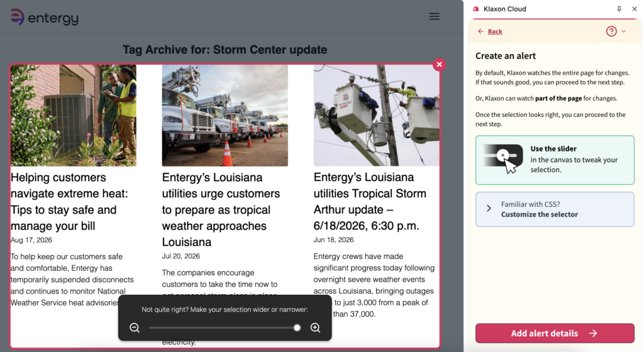Click the 'Create an alert' heading
644x352 pixels.
(506, 56)
